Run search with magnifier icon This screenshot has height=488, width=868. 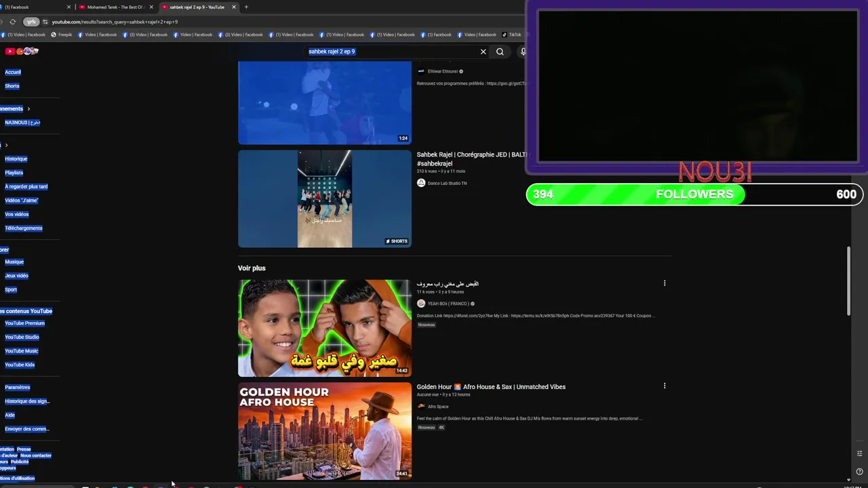point(500,52)
